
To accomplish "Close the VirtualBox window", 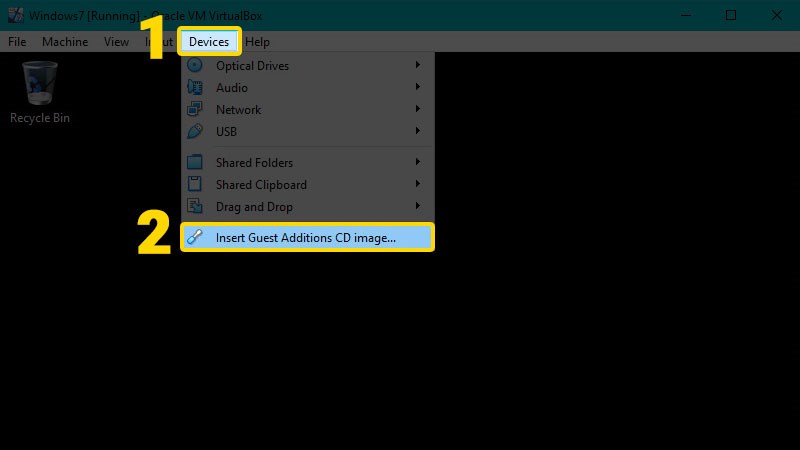I will (x=777, y=15).
